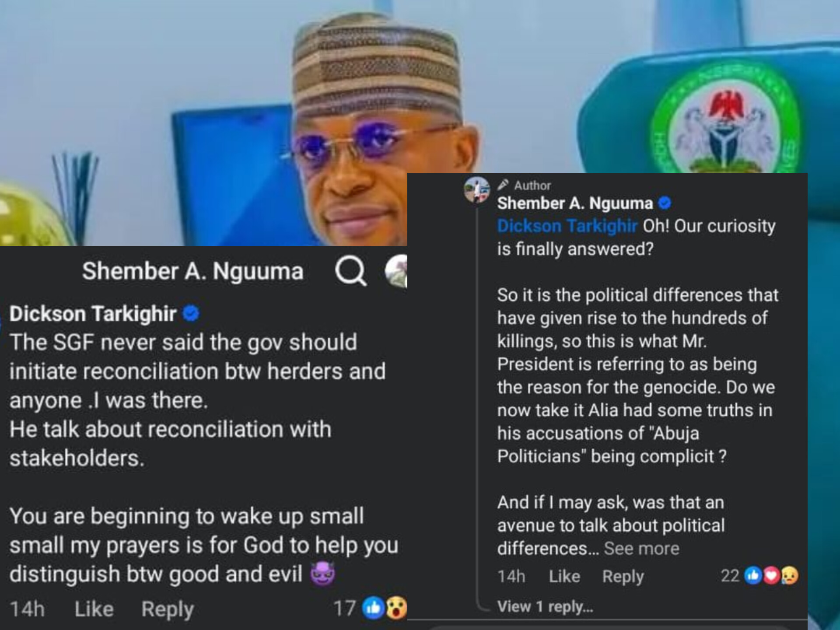Click the heart reaction on Shember's reply
The image size is (840, 630).
[771, 576]
